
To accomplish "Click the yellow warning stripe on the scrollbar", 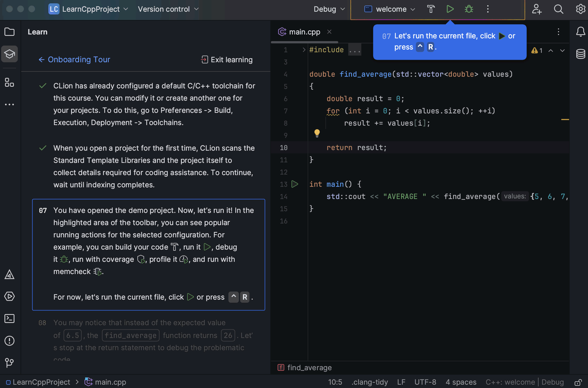I will click(565, 120).
